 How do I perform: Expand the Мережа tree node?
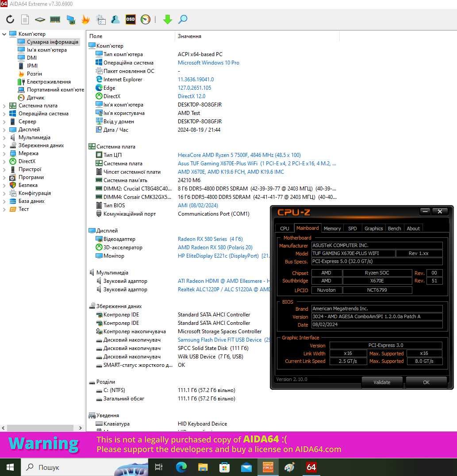[x=4, y=153]
